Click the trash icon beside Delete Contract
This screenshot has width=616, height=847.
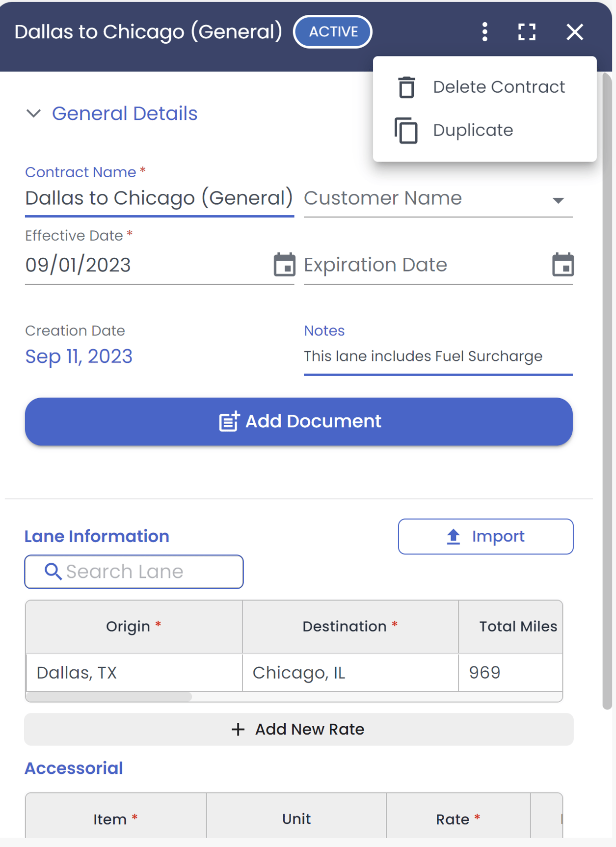406,87
